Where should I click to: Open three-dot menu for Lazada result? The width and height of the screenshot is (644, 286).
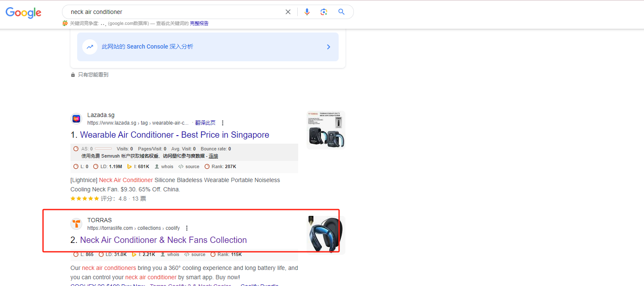click(x=223, y=123)
